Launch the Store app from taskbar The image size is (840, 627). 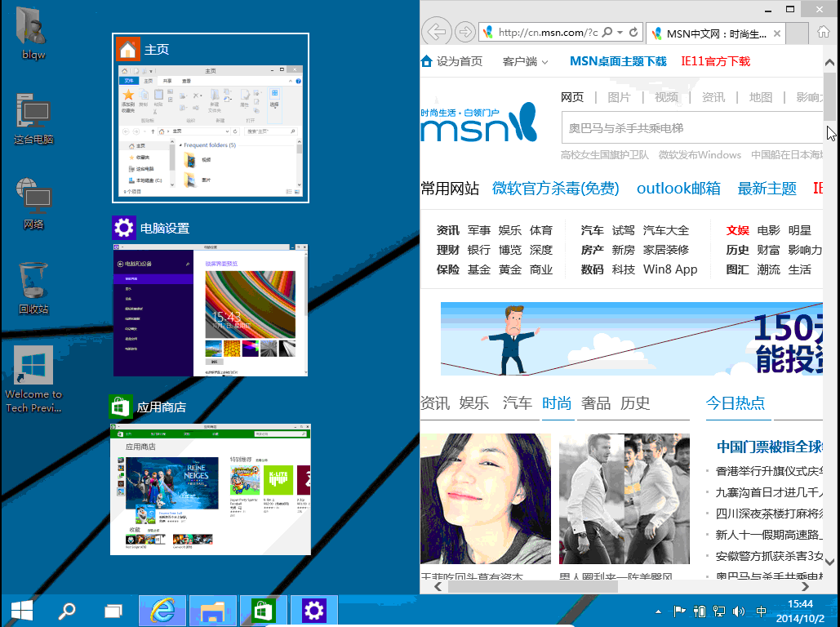263,611
